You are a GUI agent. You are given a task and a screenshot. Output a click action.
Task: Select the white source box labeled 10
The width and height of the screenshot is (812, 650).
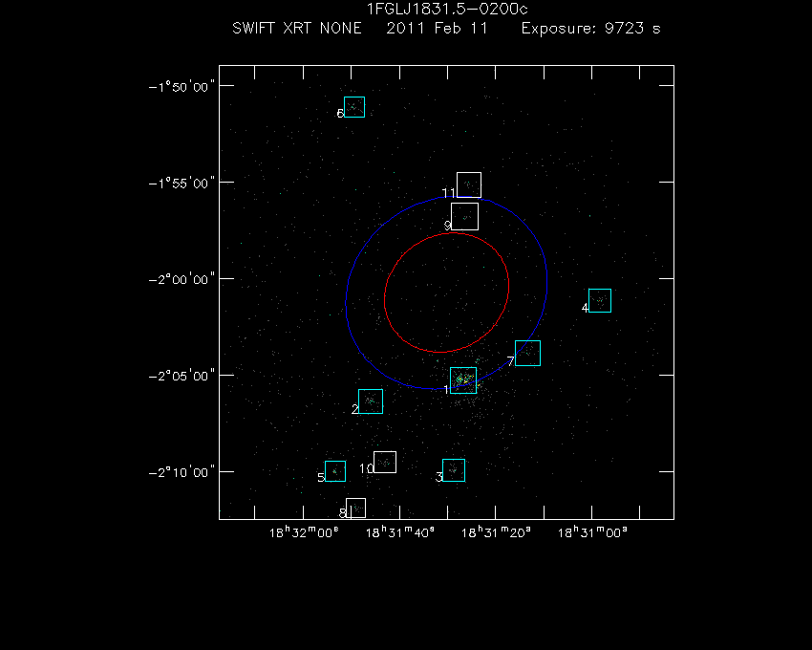tap(385, 462)
